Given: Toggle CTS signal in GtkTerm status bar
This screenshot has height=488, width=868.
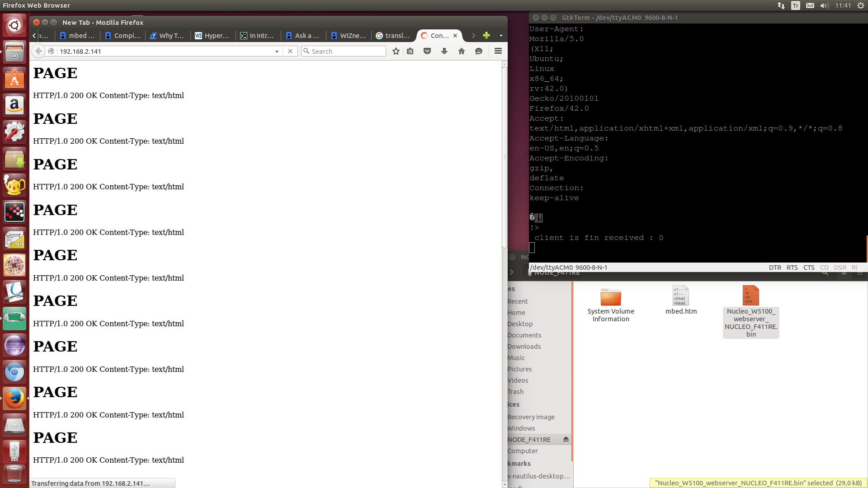Looking at the screenshot, I should (x=808, y=267).
